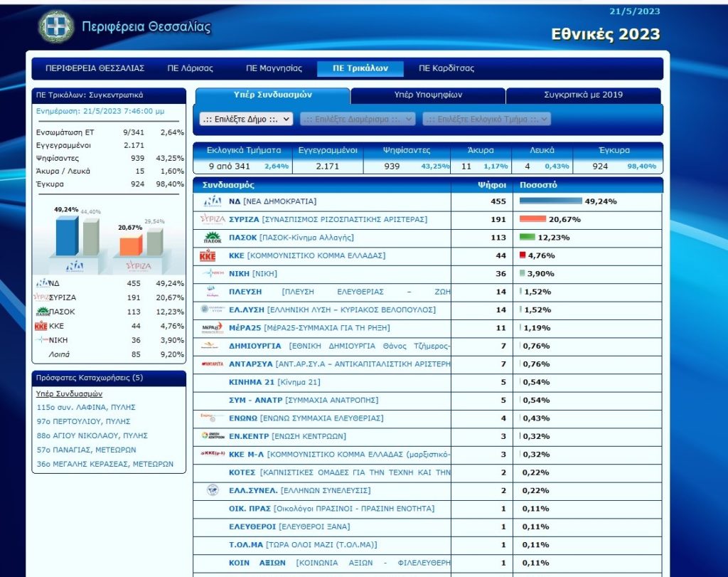Click the ΚΚΕ Μ-Λ party logo in table
Viewport: 728px width, 577px height.
(x=213, y=453)
